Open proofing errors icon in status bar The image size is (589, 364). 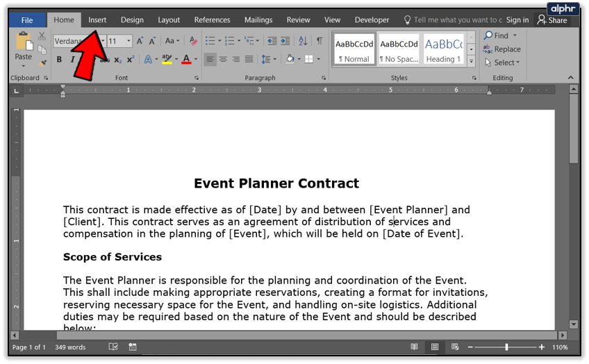point(113,347)
